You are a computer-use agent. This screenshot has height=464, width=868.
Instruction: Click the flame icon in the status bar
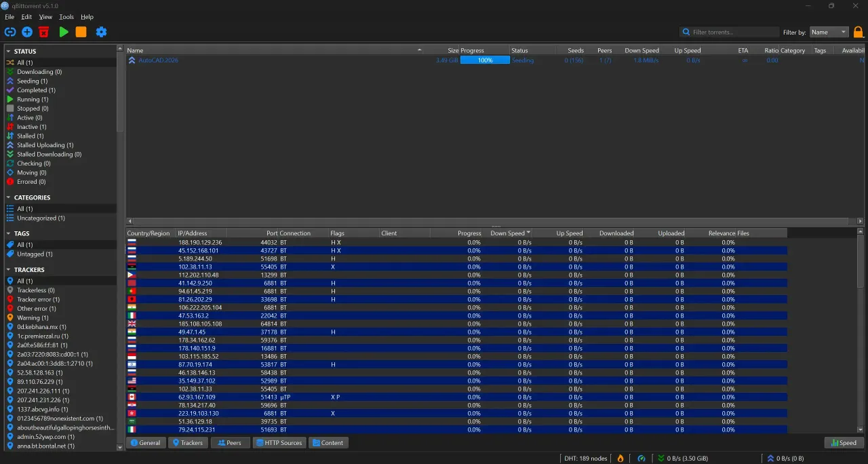(x=620, y=459)
